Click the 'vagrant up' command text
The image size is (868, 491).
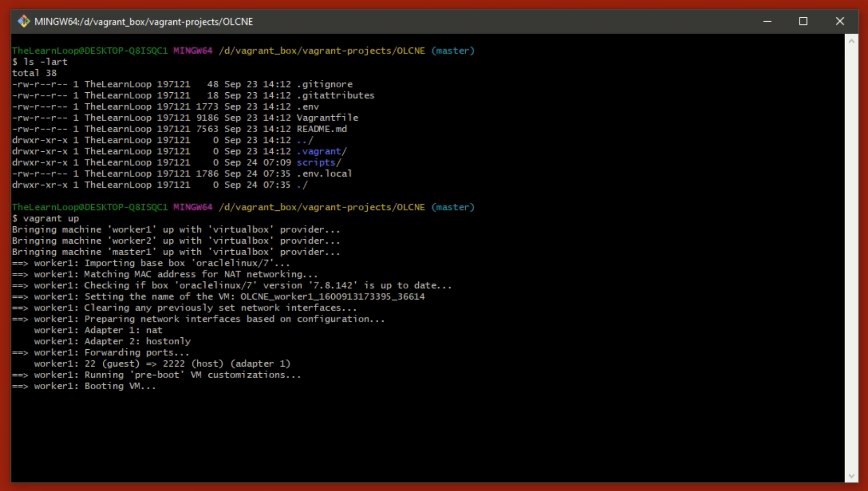(x=51, y=218)
